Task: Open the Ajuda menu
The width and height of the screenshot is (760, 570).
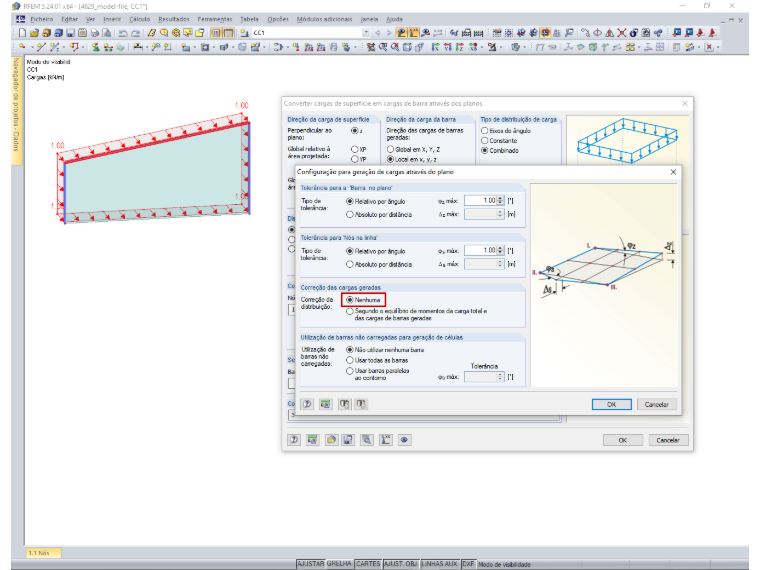Action: click(x=394, y=19)
